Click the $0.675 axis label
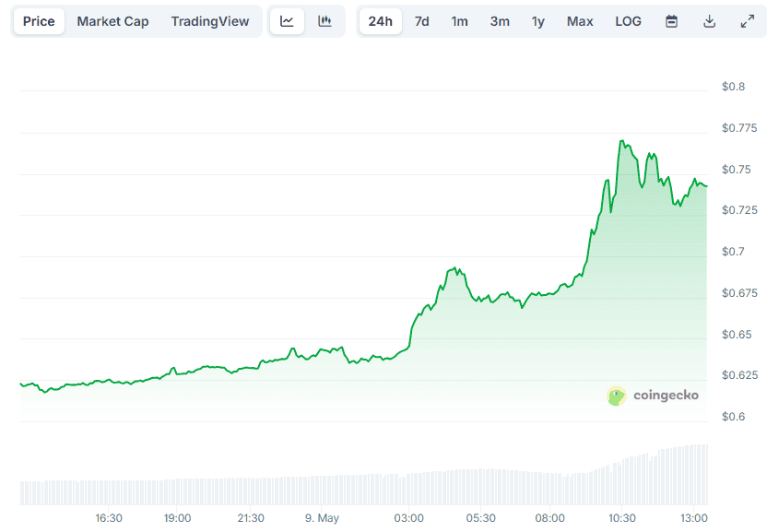 pos(739,293)
